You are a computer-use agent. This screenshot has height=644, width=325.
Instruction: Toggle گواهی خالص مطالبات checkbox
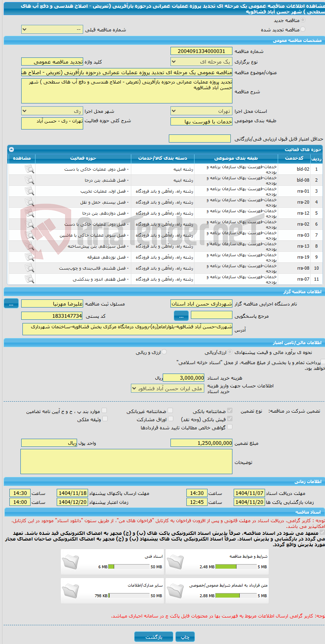230,427
